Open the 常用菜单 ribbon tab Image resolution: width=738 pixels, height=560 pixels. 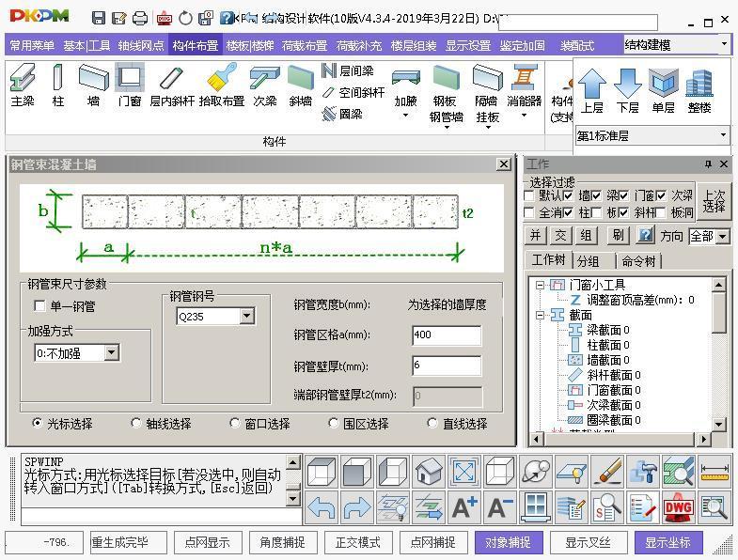click(32, 46)
